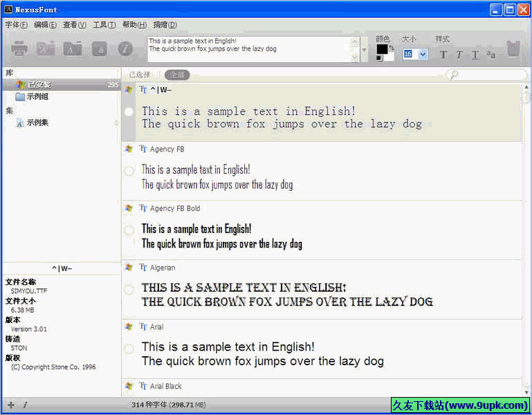Click into the sample text input box

[250, 50]
